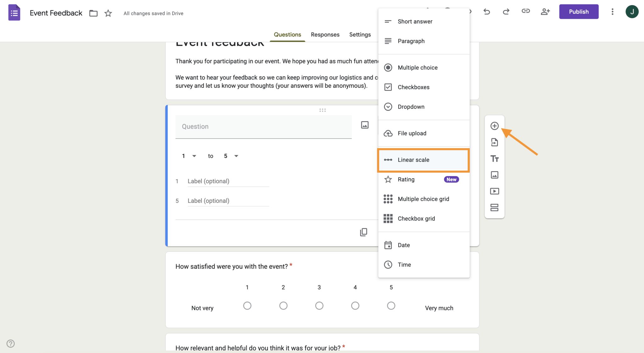Switch to the Responses tab
Image resolution: width=644 pixels, height=353 pixels.
click(x=325, y=35)
